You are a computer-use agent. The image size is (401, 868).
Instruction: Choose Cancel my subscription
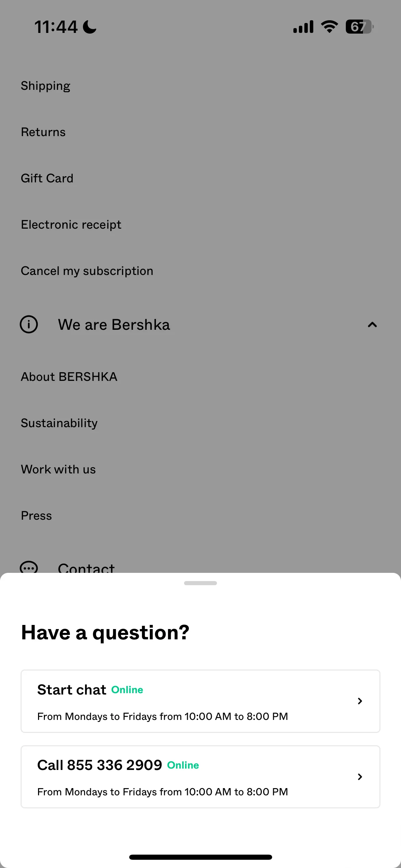click(x=87, y=271)
